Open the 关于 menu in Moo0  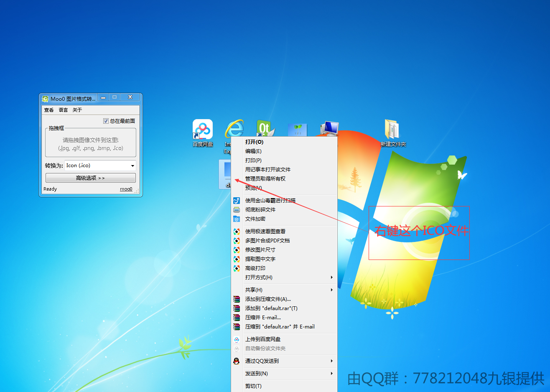77,110
